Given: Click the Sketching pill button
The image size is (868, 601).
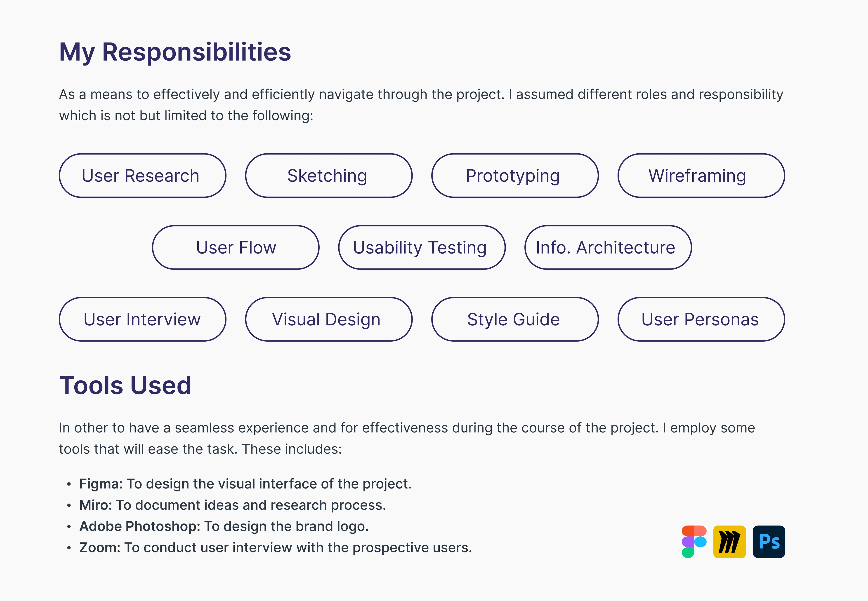Looking at the screenshot, I should [x=328, y=176].
